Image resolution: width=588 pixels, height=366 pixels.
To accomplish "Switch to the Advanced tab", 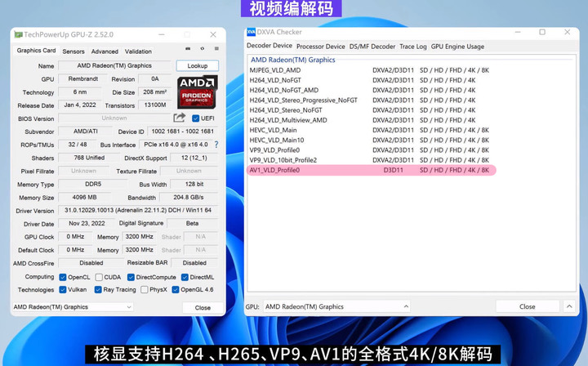I will point(105,51).
